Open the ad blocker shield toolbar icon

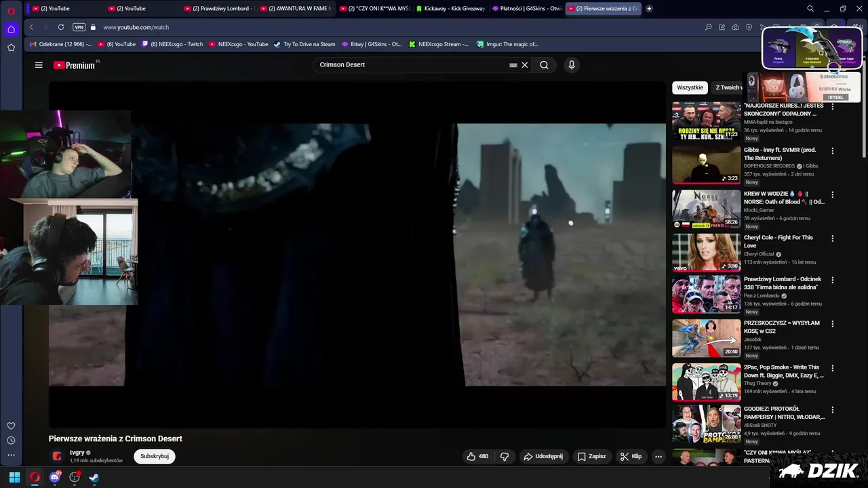click(x=749, y=27)
